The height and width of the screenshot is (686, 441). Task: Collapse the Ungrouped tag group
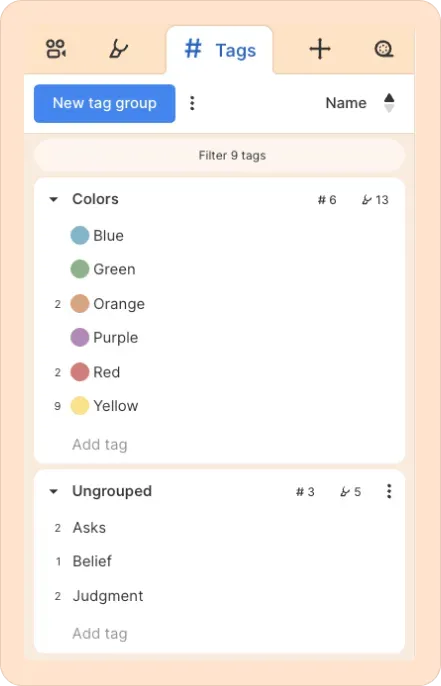point(53,491)
